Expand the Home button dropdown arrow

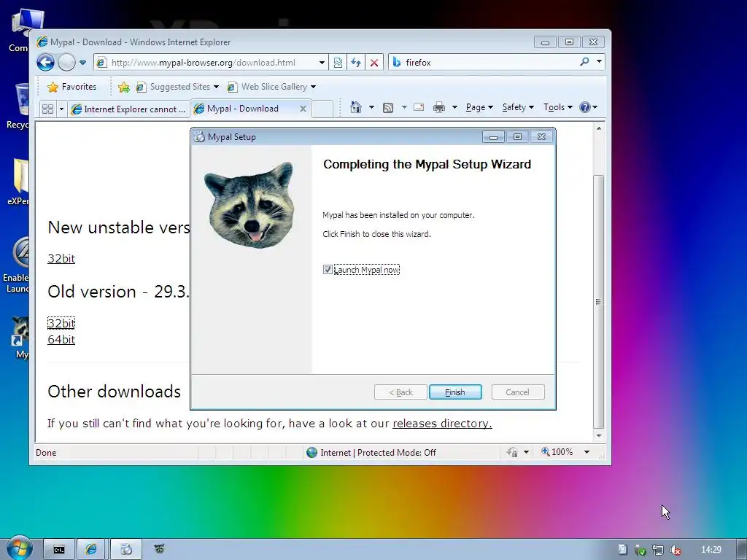click(371, 107)
